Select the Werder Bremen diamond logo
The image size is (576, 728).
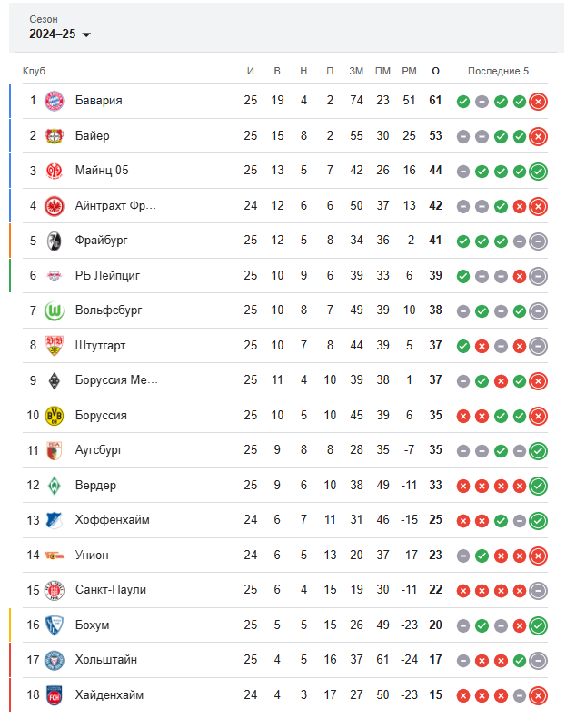click(54, 485)
